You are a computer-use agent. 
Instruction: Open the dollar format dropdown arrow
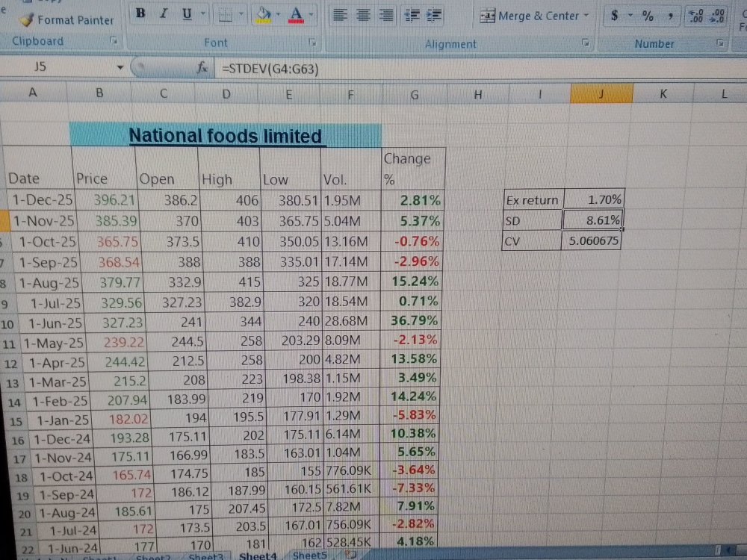[630, 16]
